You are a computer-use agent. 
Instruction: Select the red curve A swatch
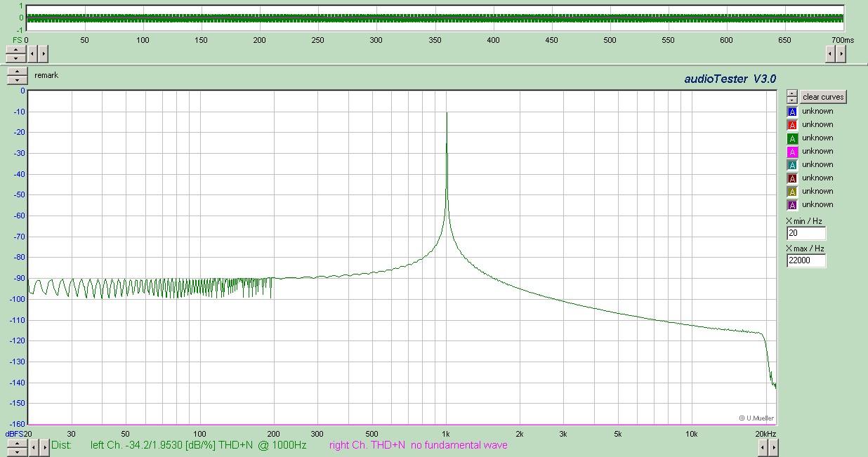click(x=792, y=125)
